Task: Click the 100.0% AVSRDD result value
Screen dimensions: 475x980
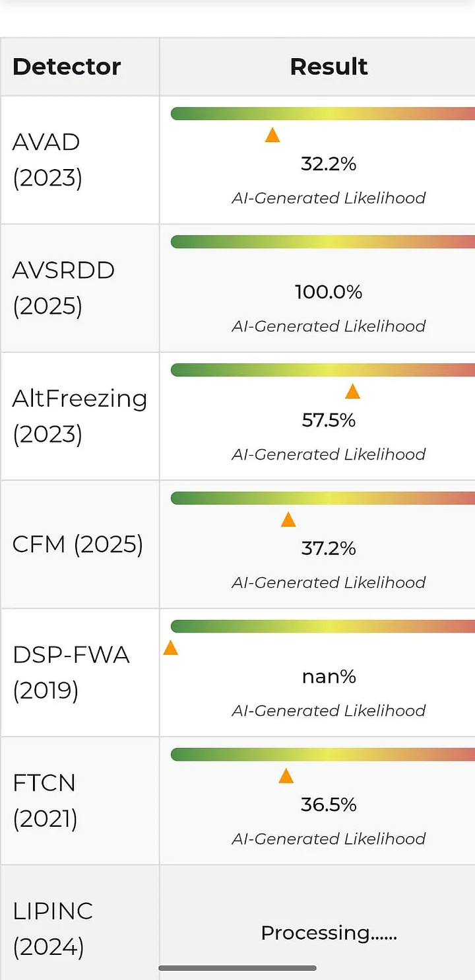Action: click(329, 292)
